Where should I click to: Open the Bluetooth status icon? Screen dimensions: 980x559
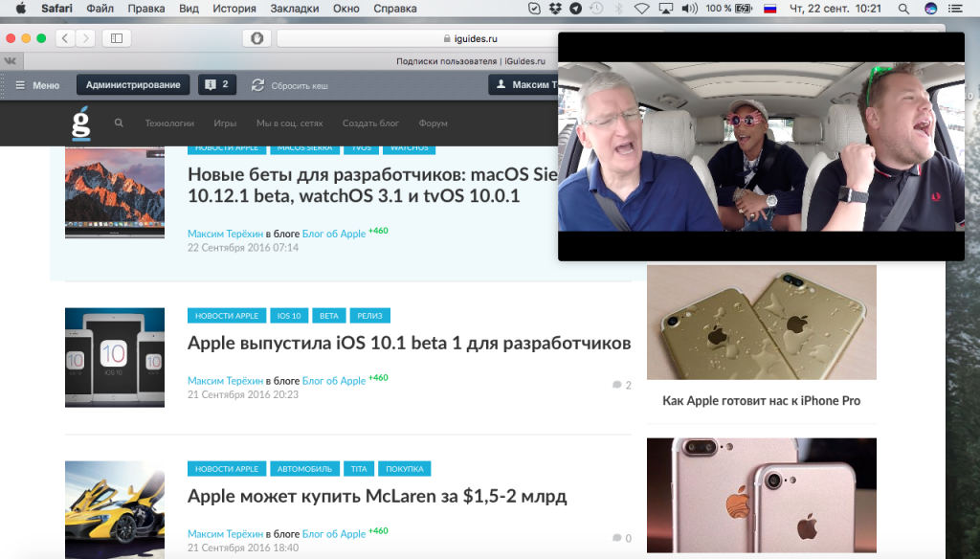click(x=619, y=8)
